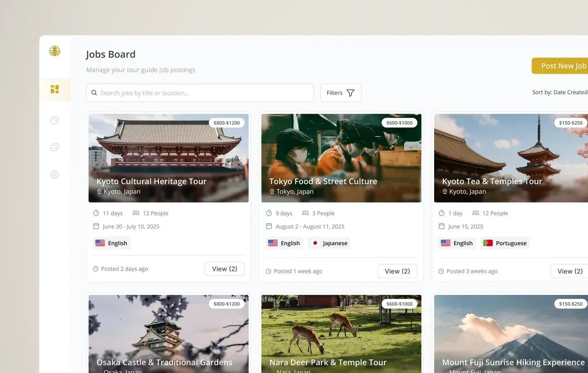Click the Japanese language tag
Image resolution: width=588 pixels, height=373 pixels.
point(329,243)
